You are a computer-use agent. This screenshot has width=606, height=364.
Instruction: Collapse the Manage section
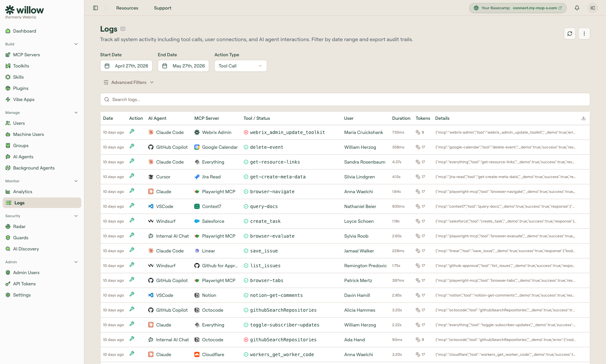tap(76, 113)
